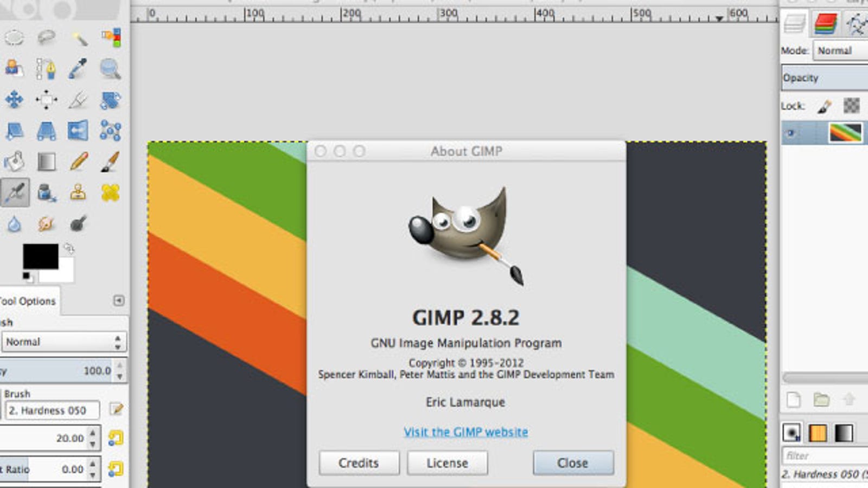Select the Select by Color tool

point(111,37)
